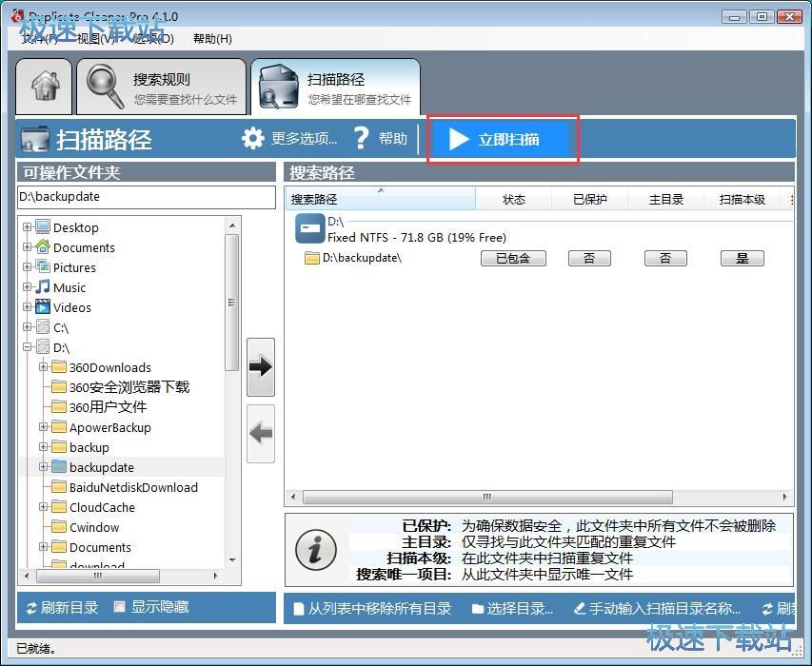Click the Videos icon in tree
Screen dimensions: 812x666
point(43,307)
